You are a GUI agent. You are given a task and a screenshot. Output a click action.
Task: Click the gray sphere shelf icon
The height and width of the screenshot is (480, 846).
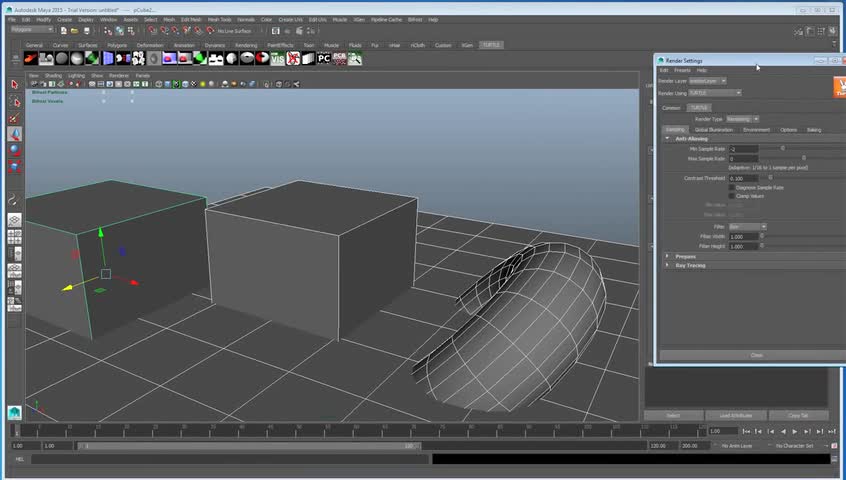[62, 58]
